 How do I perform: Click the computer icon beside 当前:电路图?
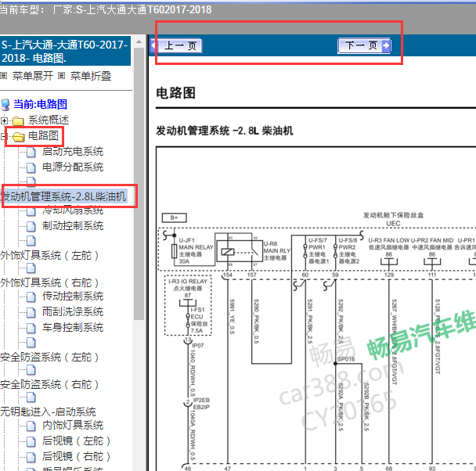[5, 105]
